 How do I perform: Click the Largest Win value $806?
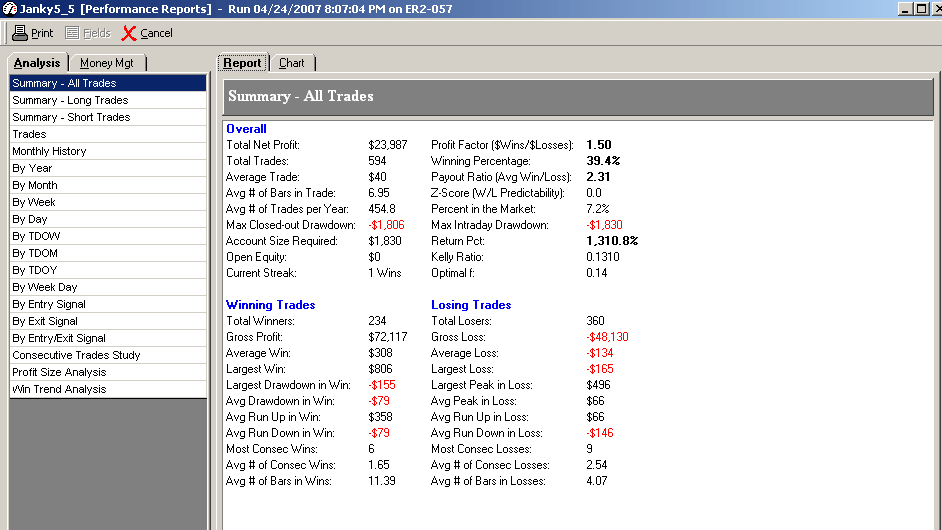pos(380,369)
